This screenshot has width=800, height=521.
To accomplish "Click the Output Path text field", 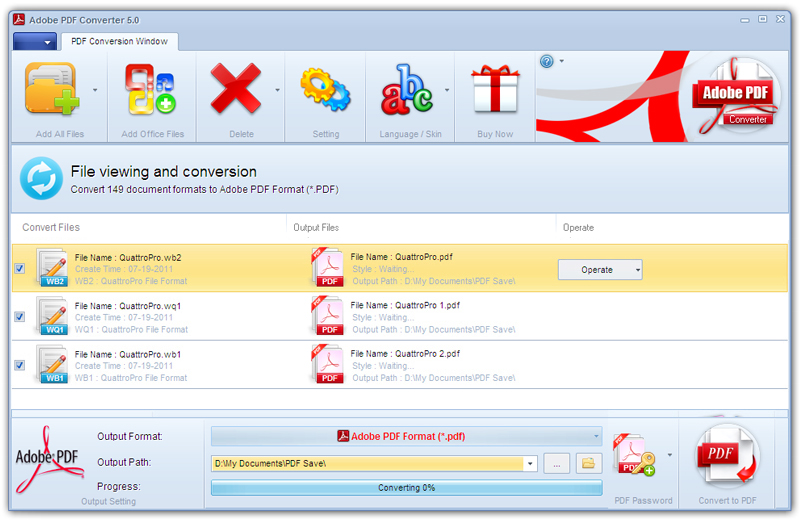I will click(x=368, y=463).
